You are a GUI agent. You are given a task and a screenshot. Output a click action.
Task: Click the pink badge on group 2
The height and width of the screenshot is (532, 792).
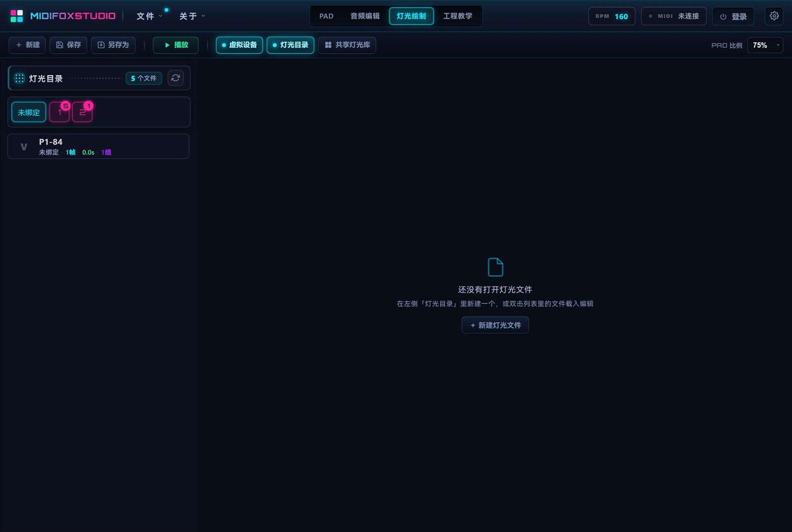tap(88, 106)
